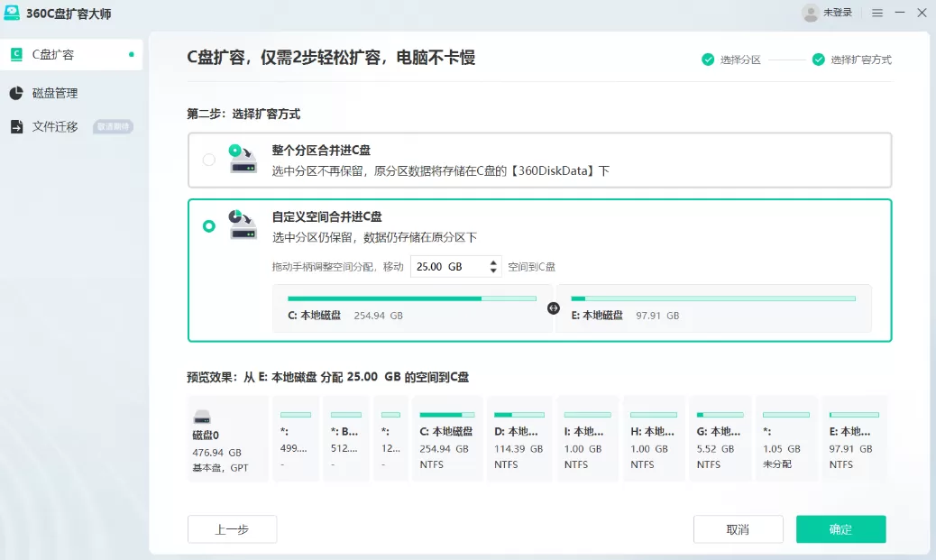Click the E: 本地磁盘 usage bar
The image size is (936, 560).
tap(713, 298)
